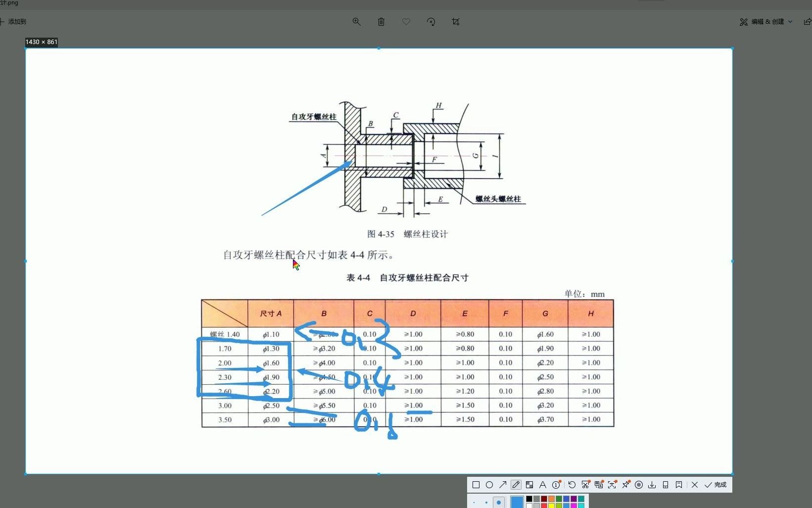Delete the current image
Viewport: 812px width, 508px height.
381,21
